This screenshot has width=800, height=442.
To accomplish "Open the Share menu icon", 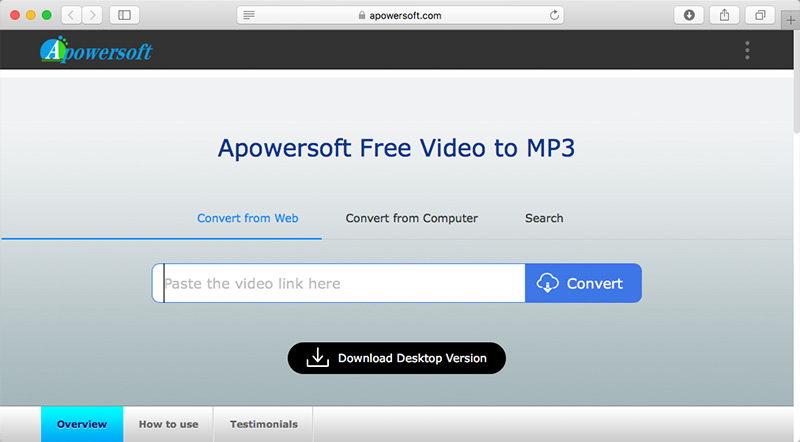I will pyautogui.click(x=724, y=15).
